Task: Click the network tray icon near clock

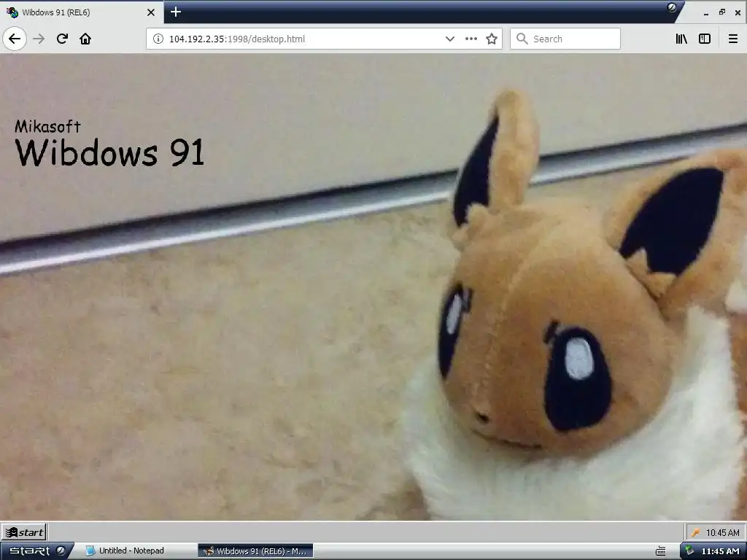Action: (x=690, y=551)
